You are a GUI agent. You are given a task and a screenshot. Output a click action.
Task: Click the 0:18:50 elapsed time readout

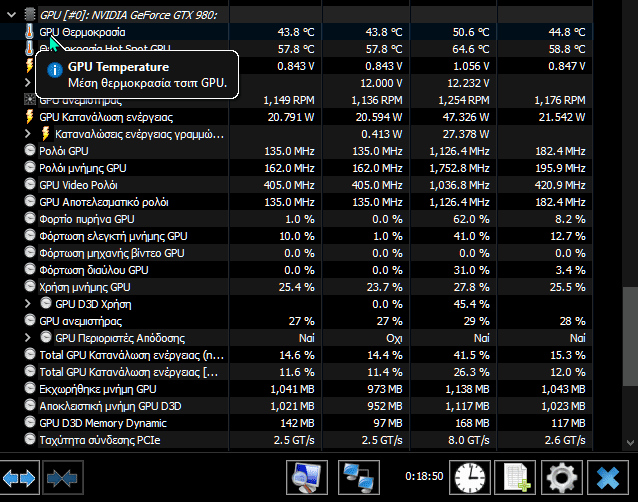point(424,476)
